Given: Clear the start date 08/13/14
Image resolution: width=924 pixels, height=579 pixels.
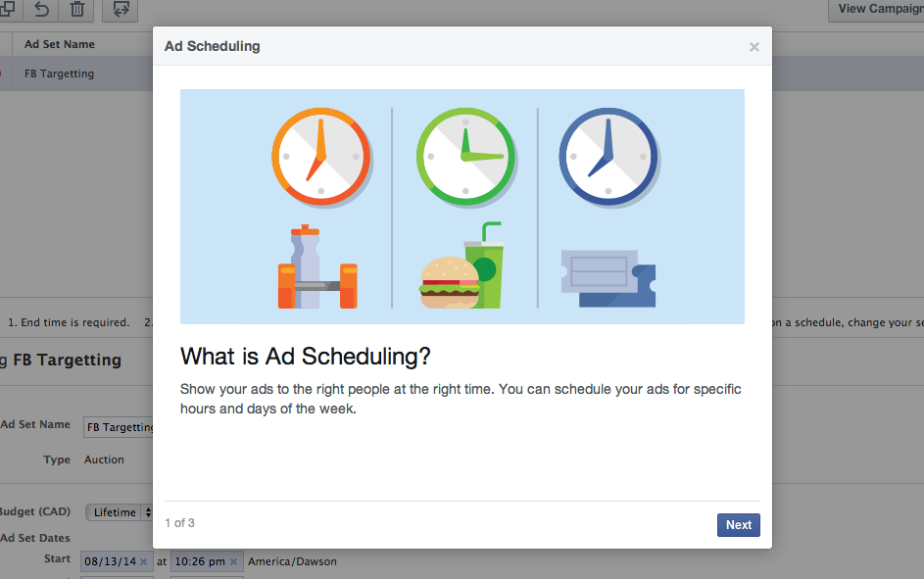Looking at the screenshot, I should point(143,562).
